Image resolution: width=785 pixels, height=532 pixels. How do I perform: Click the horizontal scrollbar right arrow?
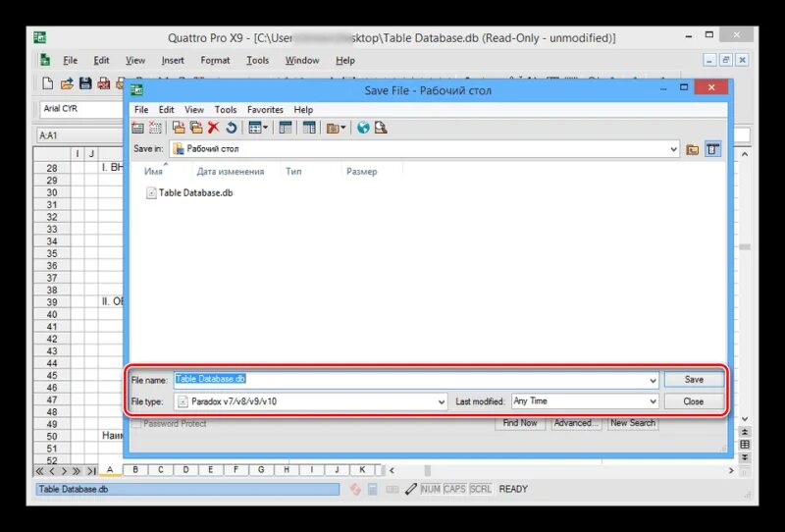click(731, 471)
